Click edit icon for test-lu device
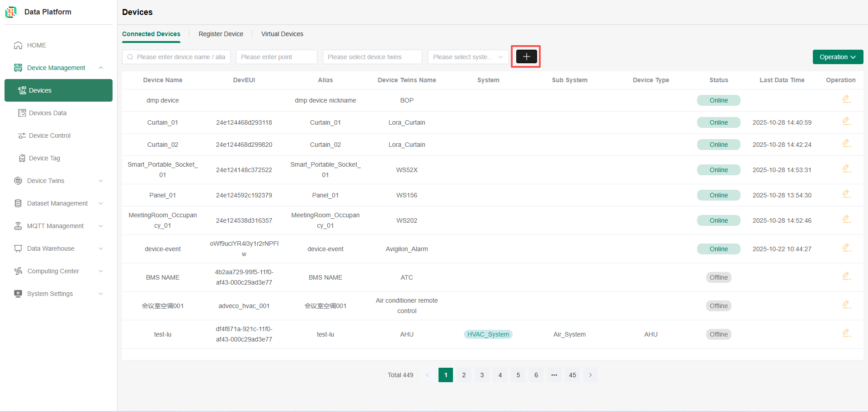868x412 pixels. (x=846, y=333)
